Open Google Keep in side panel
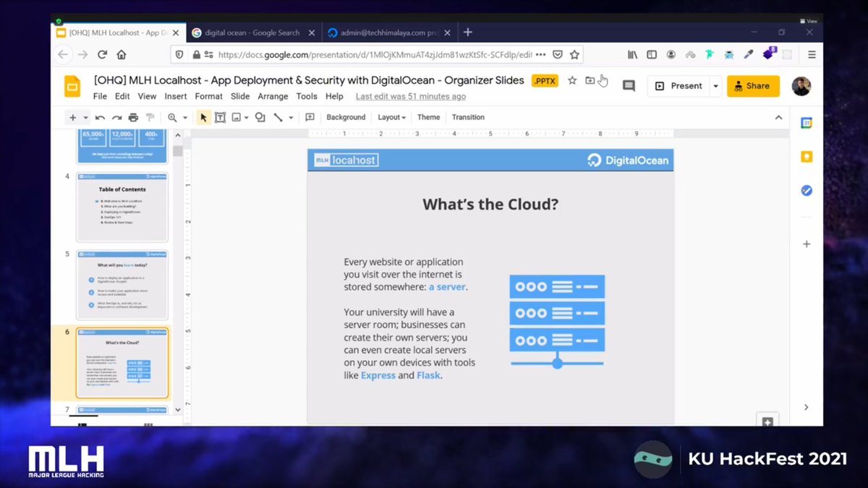The height and width of the screenshot is (488, 868). click(807, 157)
